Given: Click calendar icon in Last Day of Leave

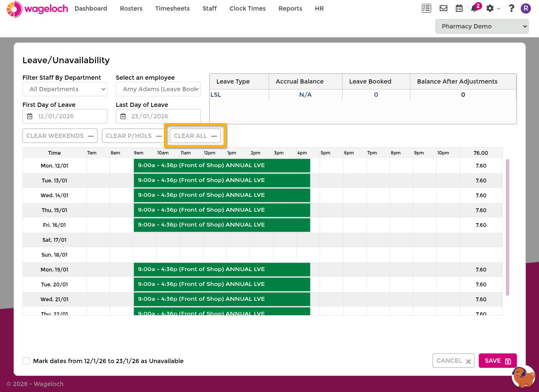Looking at the screenshot, I should point(123,116).
